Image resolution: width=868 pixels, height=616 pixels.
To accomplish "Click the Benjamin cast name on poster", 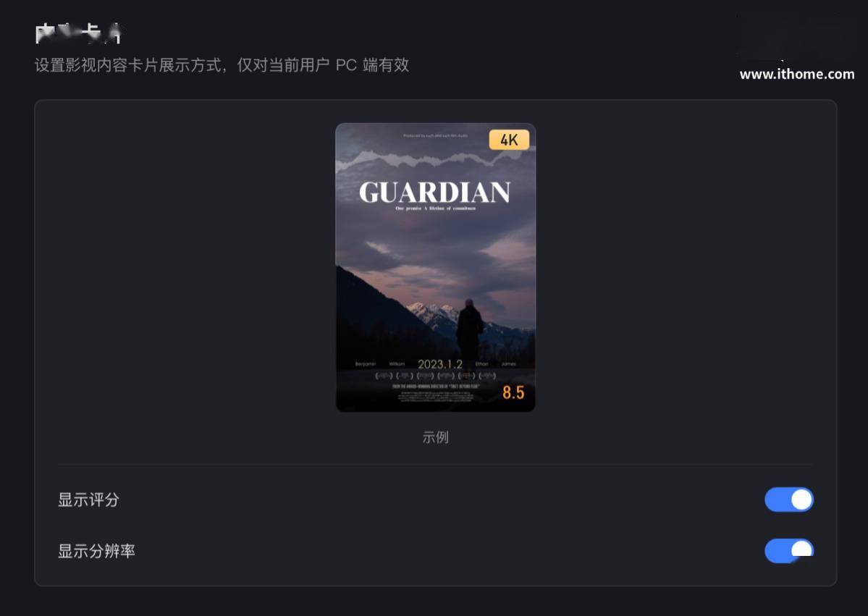I will coord(366,364).
